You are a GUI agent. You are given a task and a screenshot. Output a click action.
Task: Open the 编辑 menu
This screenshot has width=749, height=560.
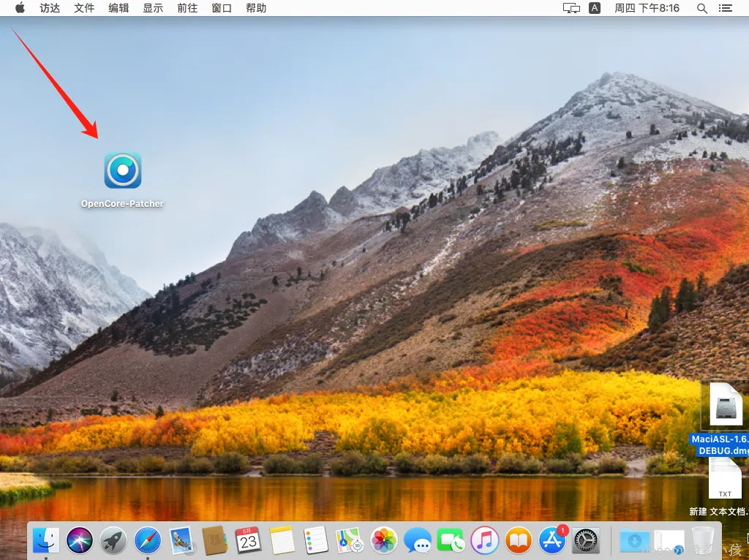(118, 8)
